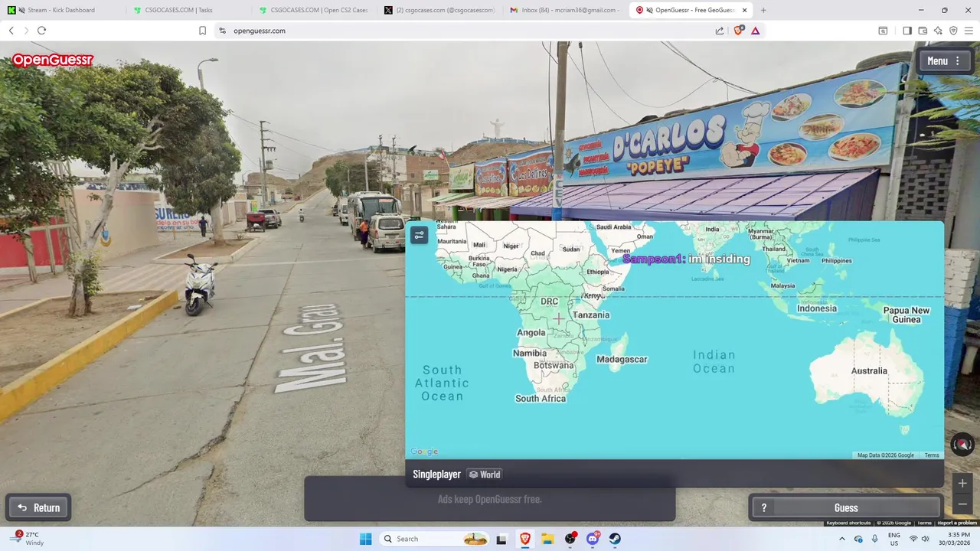The width and height of the screenshot is (980, 551).
Task: Click the OpenGuessr logo
Action: [x=52, y=60]
